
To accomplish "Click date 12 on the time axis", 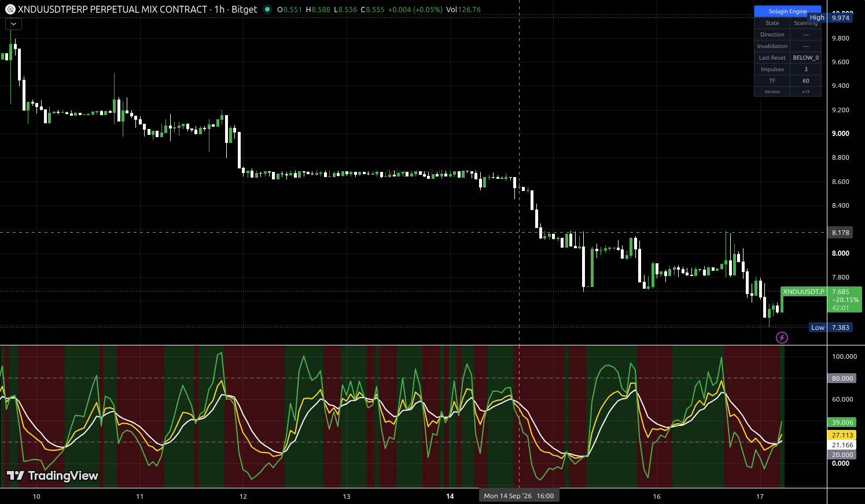I will click(x=243, y=496).
